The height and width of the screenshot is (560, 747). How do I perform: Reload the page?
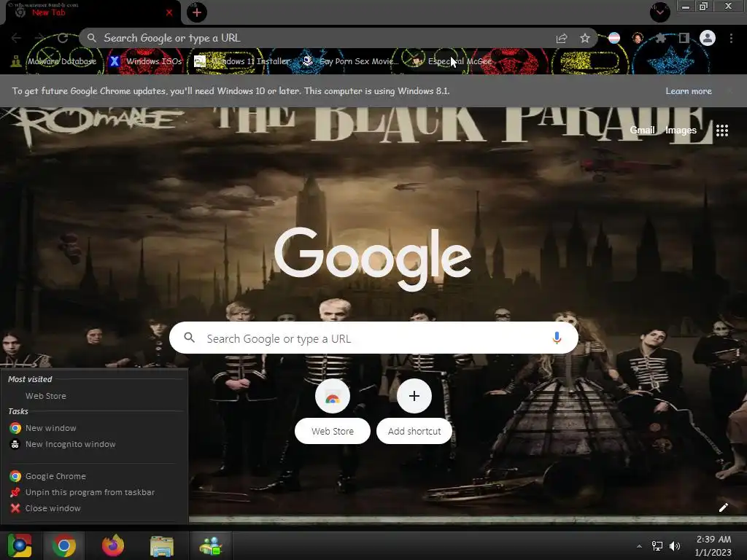point(63,38)
